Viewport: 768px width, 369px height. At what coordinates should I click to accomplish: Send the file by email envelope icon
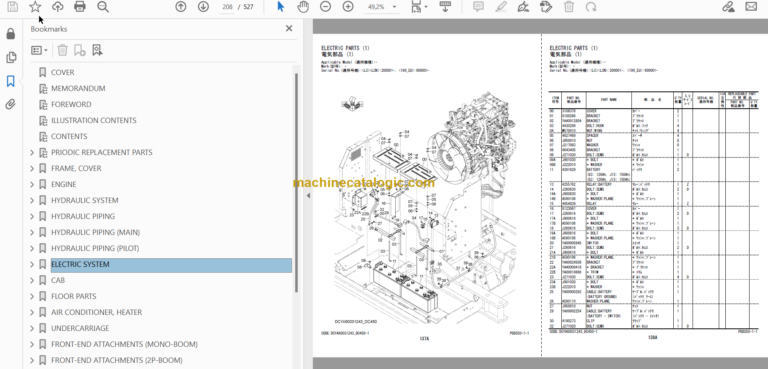(x=751, y=7)
